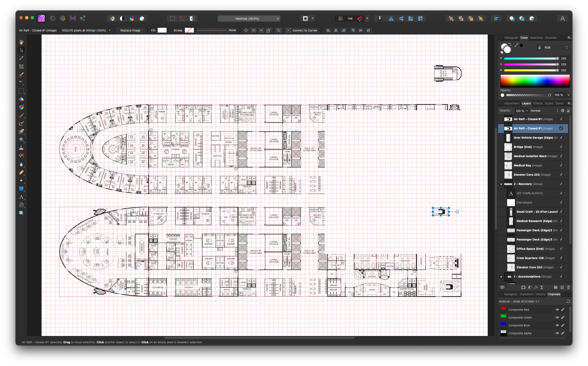Open the account profile icon
This screenshot has width=588, height=366.
(562, 19)
